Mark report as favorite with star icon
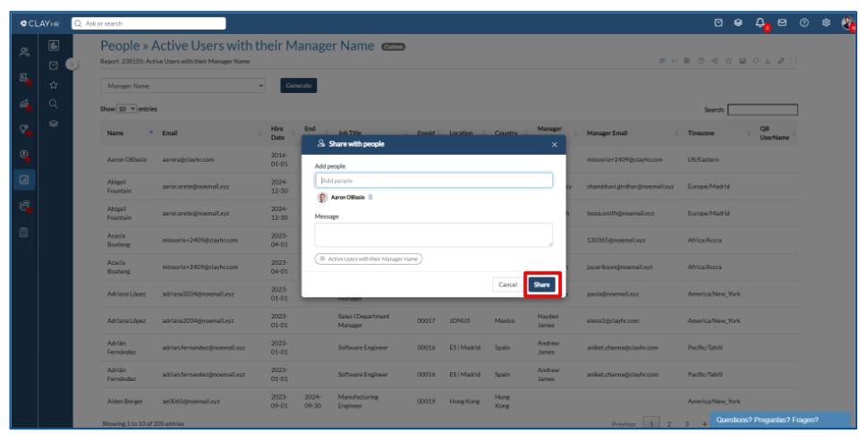The height and width of the screenshot is (441, 868). (728, 61)
